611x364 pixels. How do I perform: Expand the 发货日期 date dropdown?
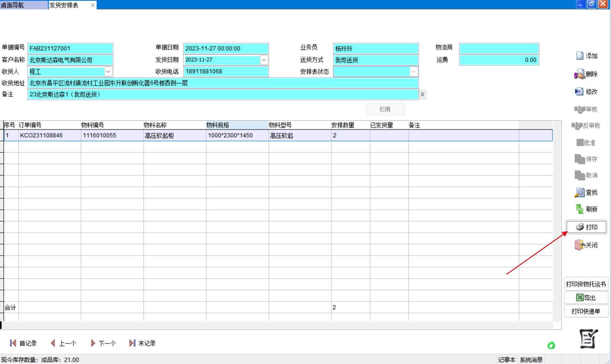(264, 60)
